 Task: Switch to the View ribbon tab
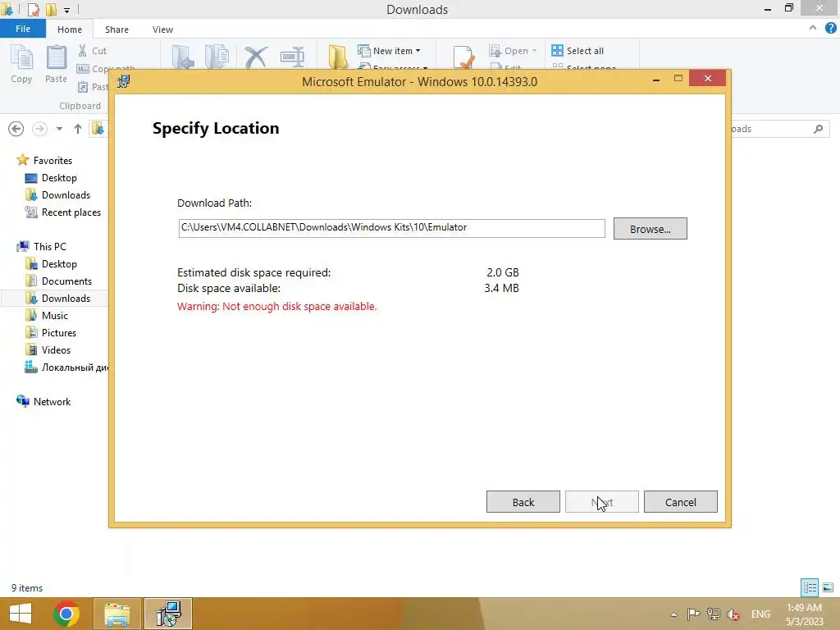tap(162, 30)
